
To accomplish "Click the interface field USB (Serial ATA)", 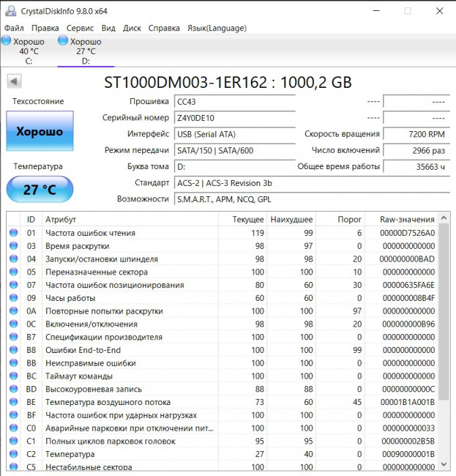I will point(234,134).
